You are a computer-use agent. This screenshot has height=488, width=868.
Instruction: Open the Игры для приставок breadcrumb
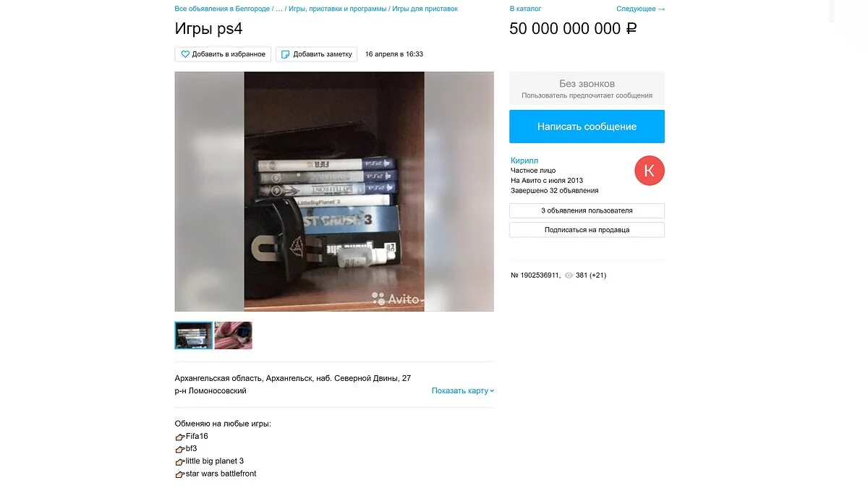coord(425,9)
